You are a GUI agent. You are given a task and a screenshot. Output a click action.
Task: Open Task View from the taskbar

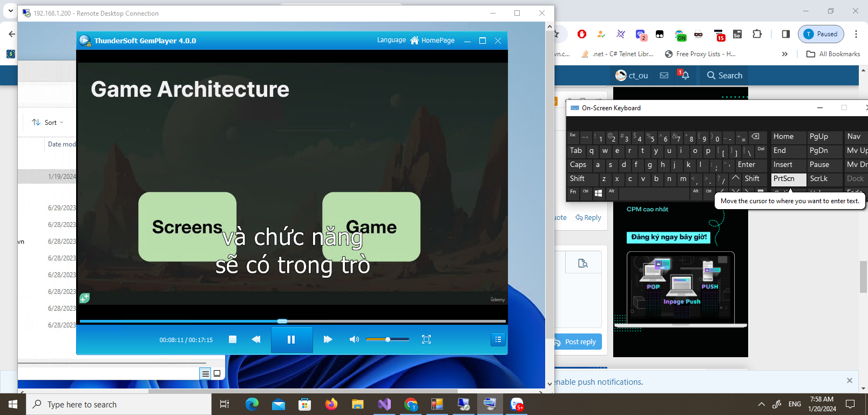(x=225, y=404)
